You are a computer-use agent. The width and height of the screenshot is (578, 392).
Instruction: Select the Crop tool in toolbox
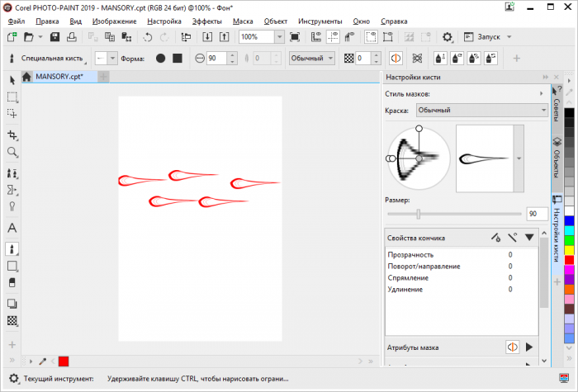pos(12,135)
